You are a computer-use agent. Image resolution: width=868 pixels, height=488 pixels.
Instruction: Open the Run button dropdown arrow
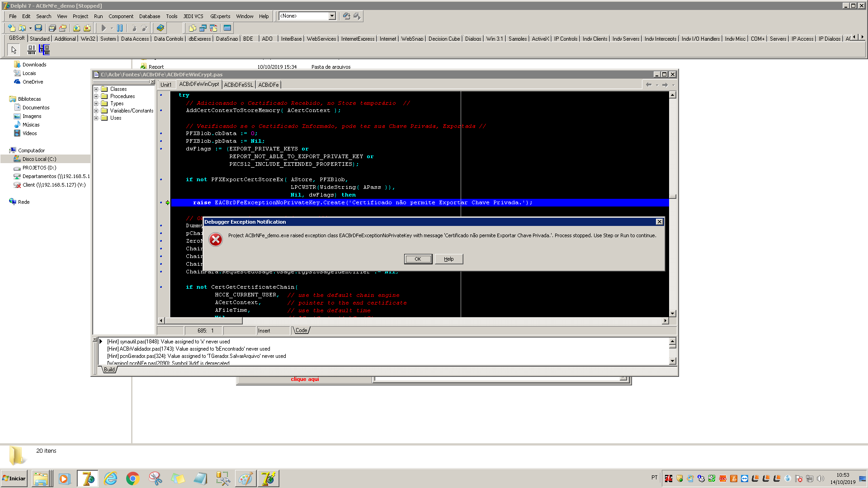coord(112,28)
